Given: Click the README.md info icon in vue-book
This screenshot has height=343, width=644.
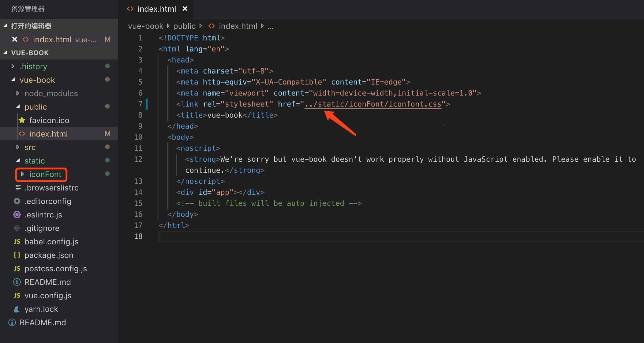Looking at the screenshot, I should tap(17, 282).
